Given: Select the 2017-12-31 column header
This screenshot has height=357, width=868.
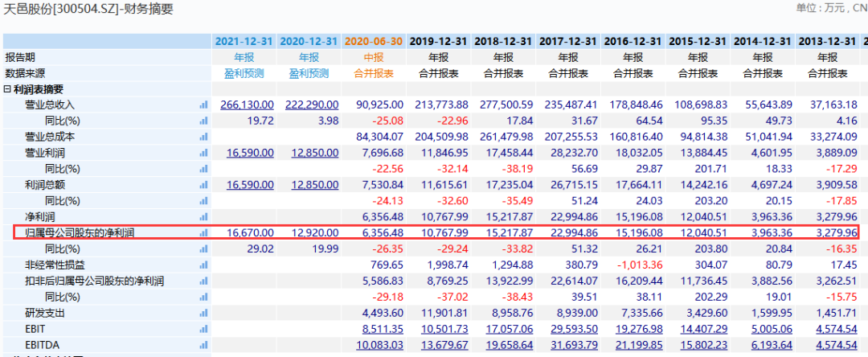Looking at the screenshot, I should pos(568,42).
